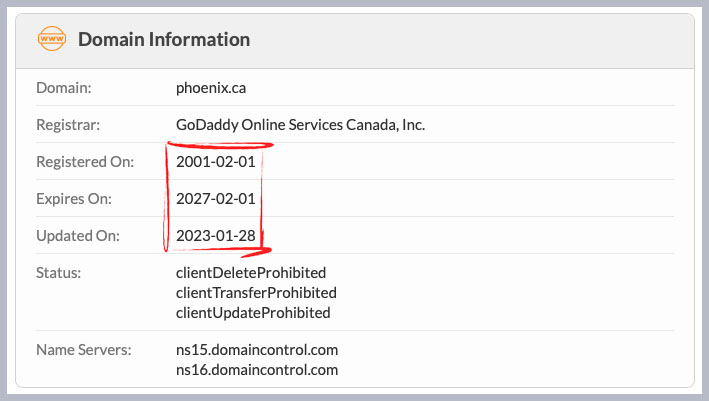The image size is (709, 401).
Task: Click the clientDeleteProhibited status
Action: [x=251, y=273]
